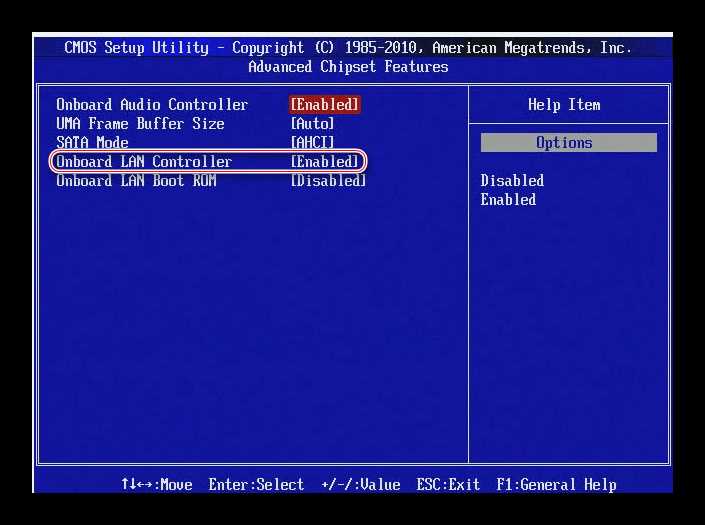Click the ESC:Exit hint in the footer

coord(448,485)
